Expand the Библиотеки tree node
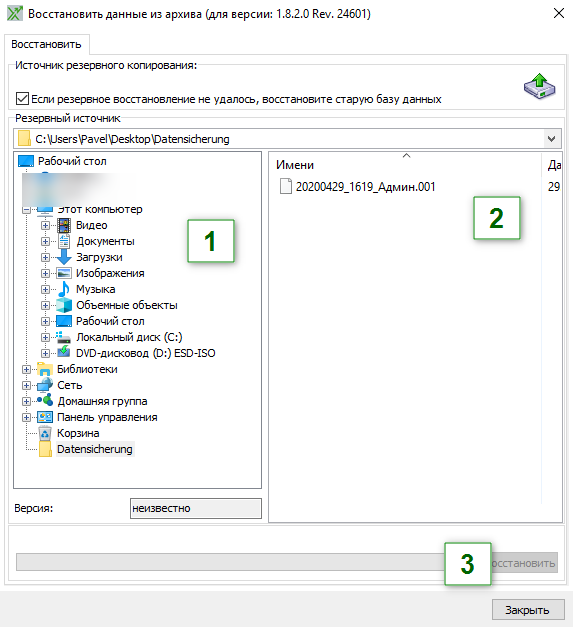 point(26,369)
